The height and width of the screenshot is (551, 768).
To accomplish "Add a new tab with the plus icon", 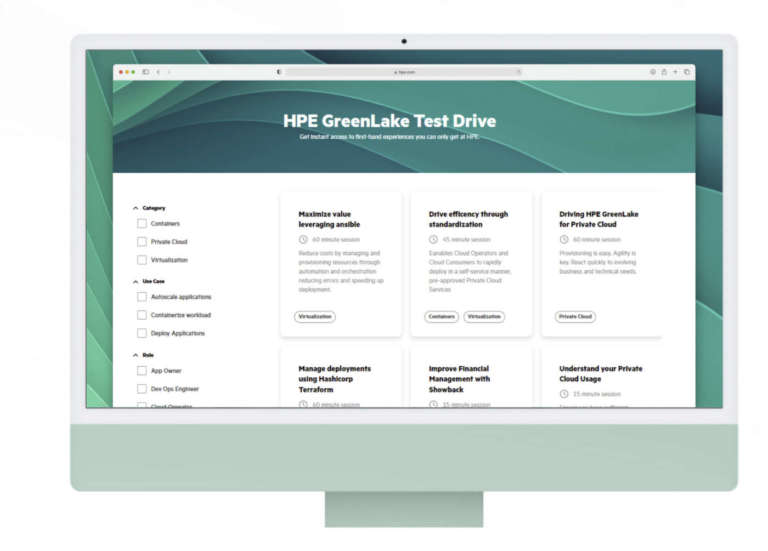I will tap(675, 72).
